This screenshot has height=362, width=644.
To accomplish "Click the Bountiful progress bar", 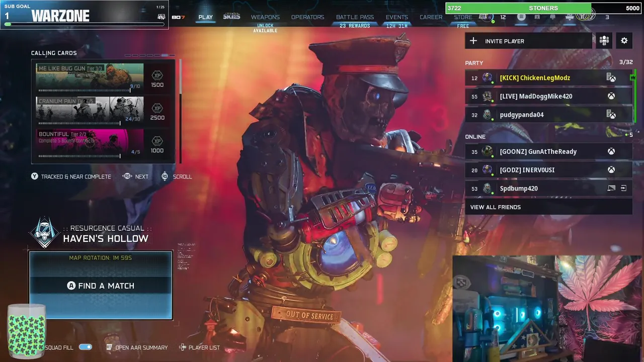I will point(79,156).
